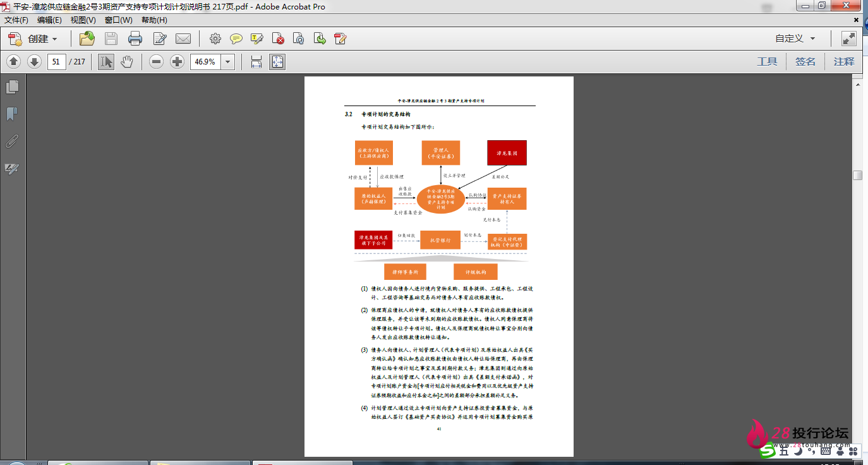Print the document via printer icon

[x=135, y=39]
